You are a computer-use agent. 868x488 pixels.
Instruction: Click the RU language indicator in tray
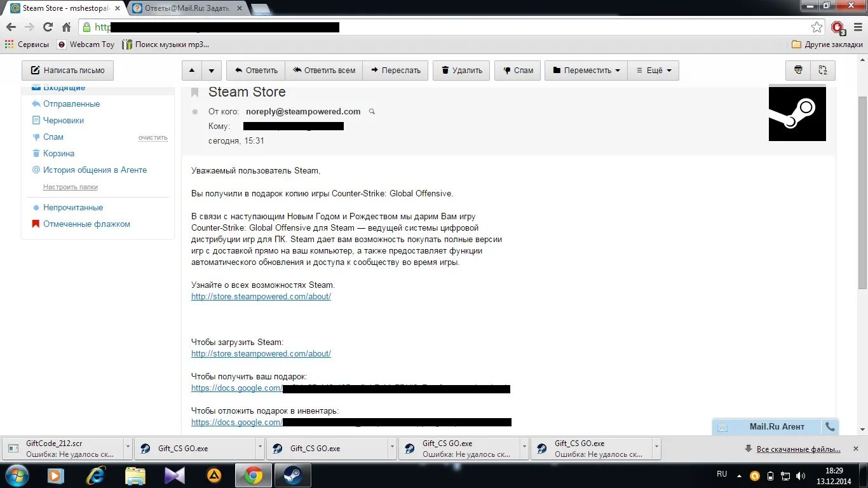(x=722, y=474)
